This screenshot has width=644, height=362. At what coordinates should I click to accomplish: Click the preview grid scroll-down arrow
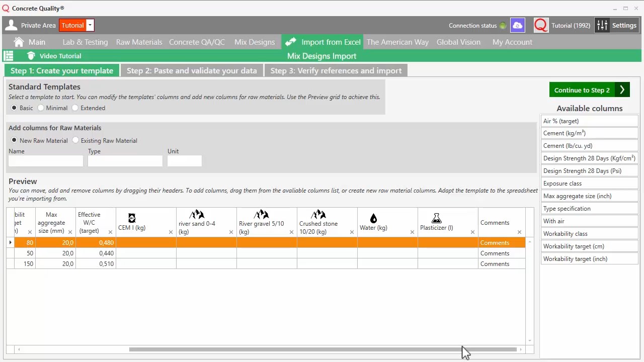click(530, 341)
